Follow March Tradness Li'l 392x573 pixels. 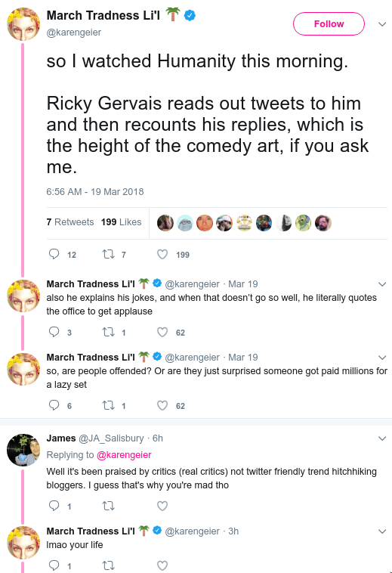tap(329, 23)
